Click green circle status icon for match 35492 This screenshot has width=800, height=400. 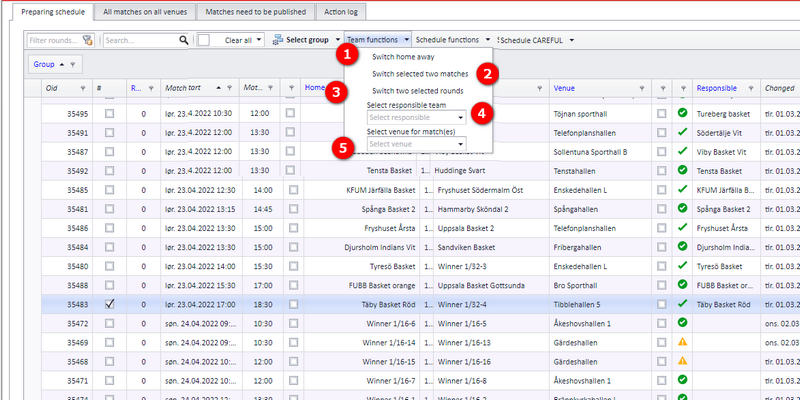[682, 170]
